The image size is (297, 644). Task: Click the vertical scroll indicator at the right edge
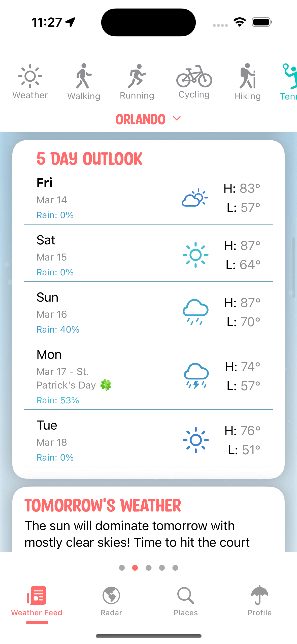click(293, 268)
